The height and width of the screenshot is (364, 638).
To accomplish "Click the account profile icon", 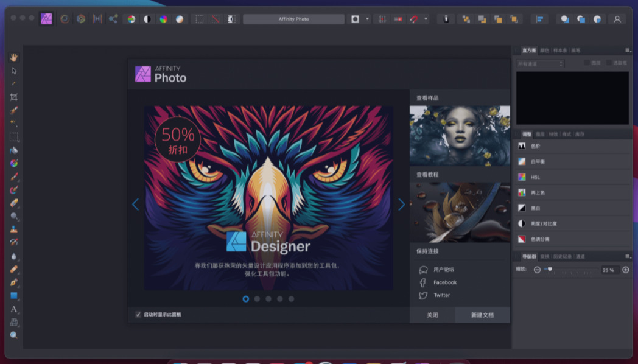I will [x=617, y=19].
